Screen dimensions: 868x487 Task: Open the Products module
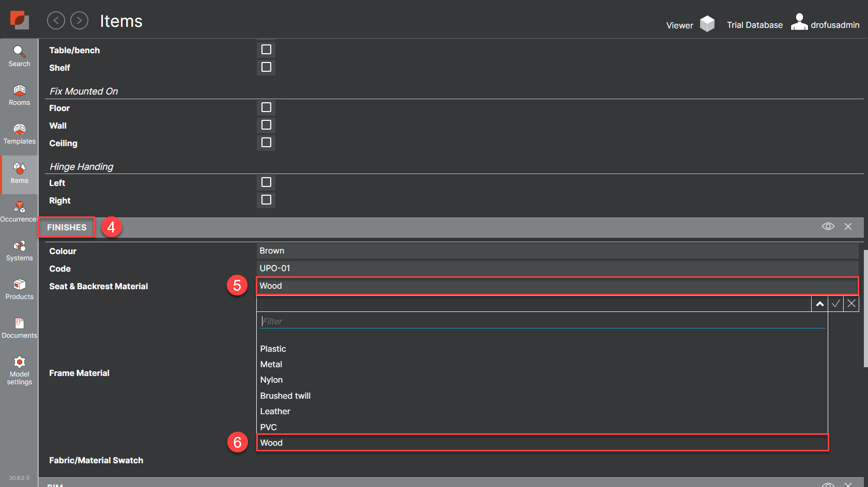[19, 290]
